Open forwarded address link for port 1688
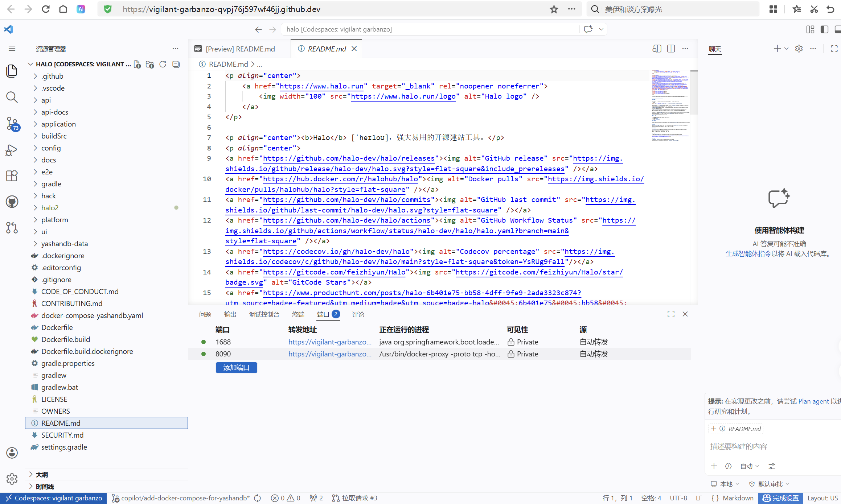This screenshot has height=504, width=841. 329,342
